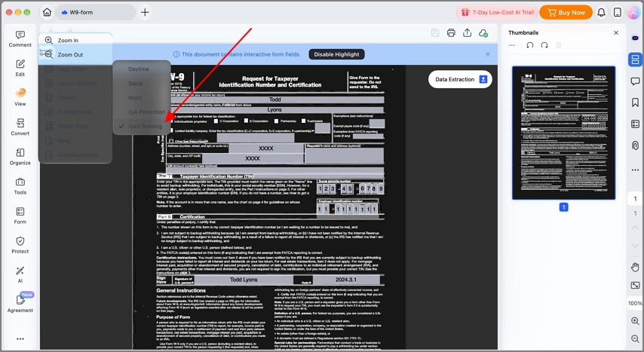Expand the Theme submenu

(75, 98)
